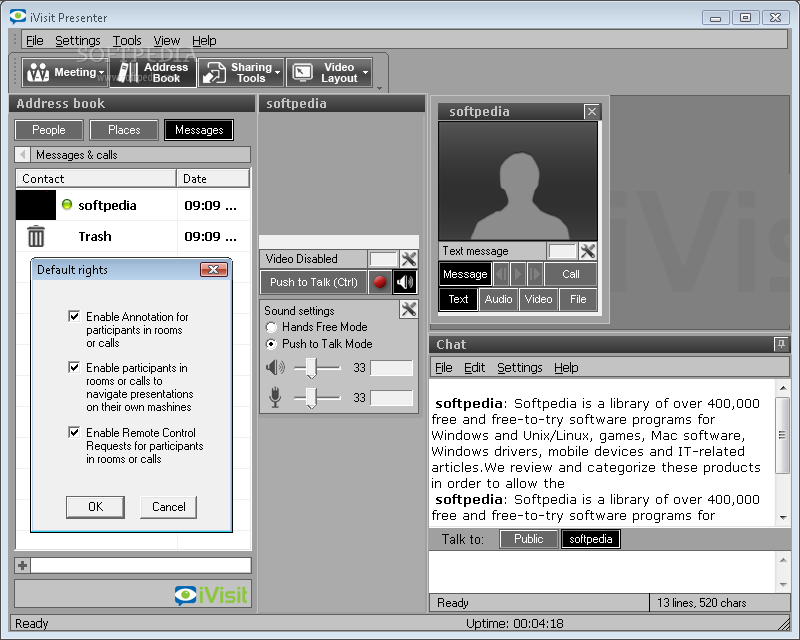Click the Video Layout icon
This screenshot has width=800, height=640.
click(x=303, y=72)
